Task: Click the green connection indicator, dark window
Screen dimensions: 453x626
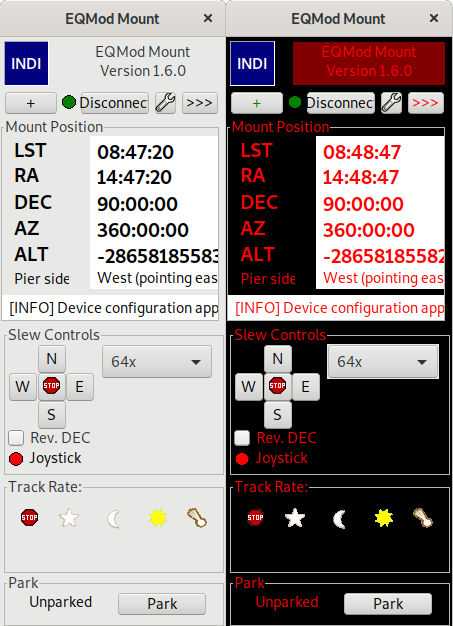Action: 295,102
